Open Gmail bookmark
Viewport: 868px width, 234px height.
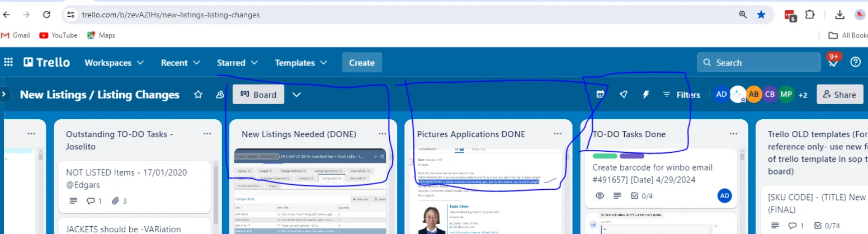pyautogui.click(x=16, y=35)
